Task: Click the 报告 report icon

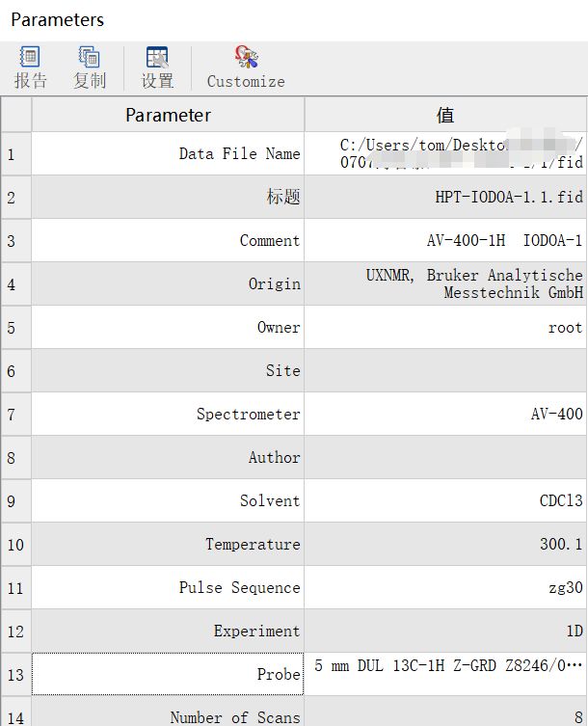Action: [30, 67]
